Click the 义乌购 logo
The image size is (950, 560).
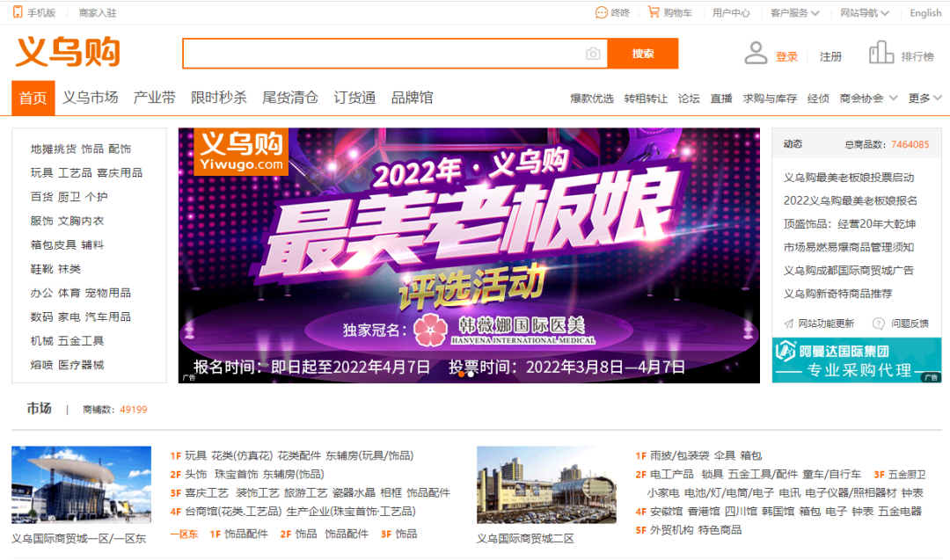[68, 52]
